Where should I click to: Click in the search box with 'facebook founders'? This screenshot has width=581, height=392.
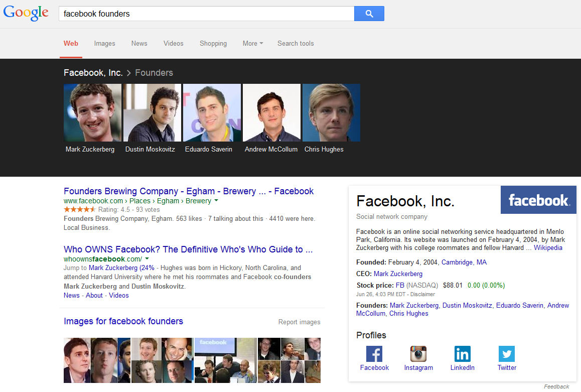tap(206, 14)
